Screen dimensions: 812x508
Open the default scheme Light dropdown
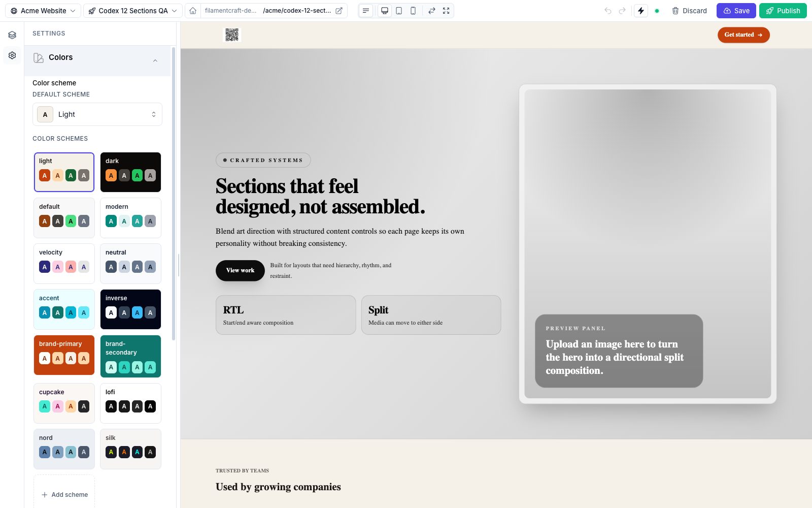click(97, 114)
